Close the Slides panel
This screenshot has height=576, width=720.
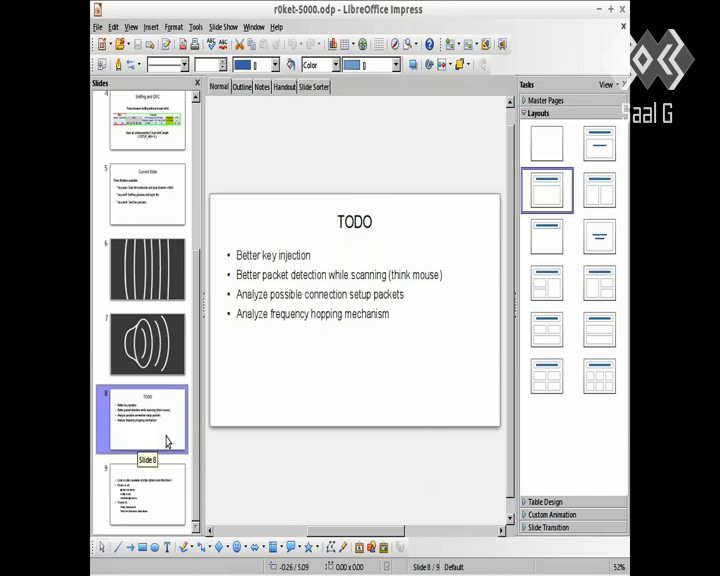tap(197, 83)
